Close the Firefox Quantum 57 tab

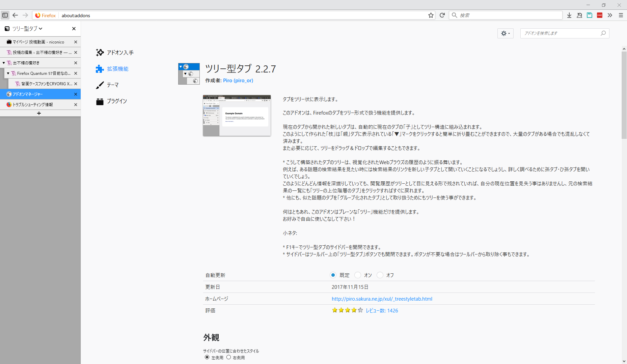coord(76,73)
